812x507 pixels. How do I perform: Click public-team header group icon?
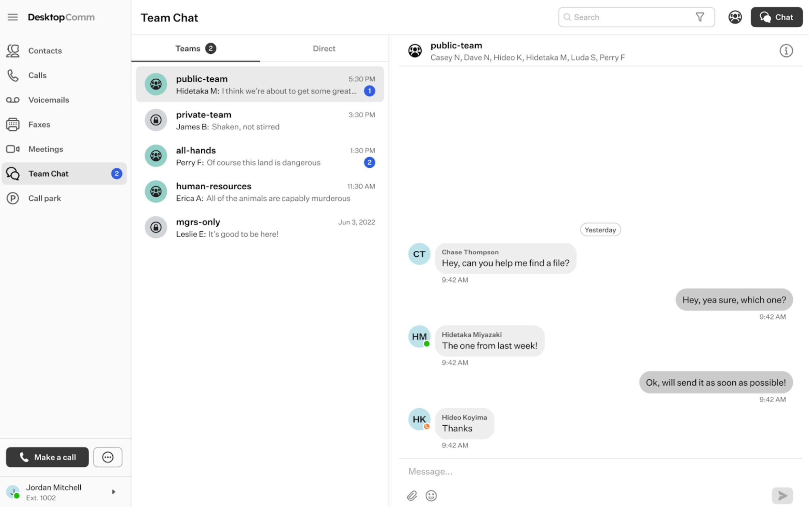tap(415, 51)
